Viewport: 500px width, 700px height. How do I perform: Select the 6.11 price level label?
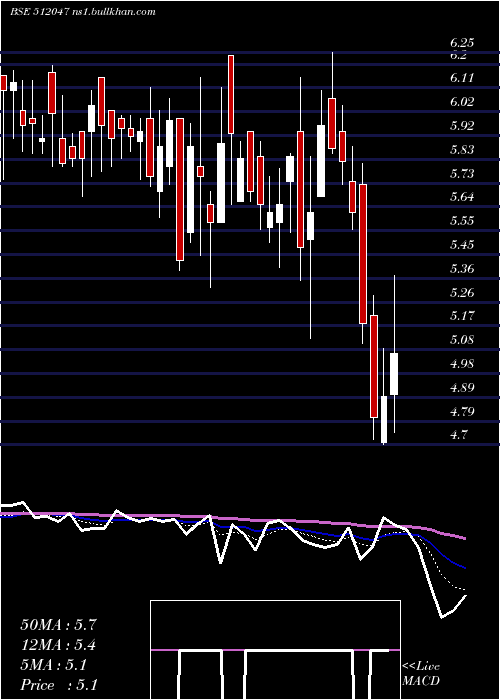point(462,78)
